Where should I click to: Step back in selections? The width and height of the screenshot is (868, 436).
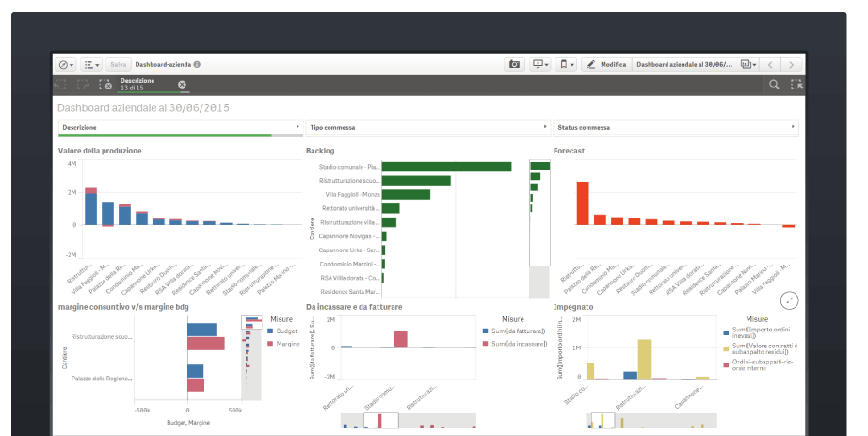point(60,84)
